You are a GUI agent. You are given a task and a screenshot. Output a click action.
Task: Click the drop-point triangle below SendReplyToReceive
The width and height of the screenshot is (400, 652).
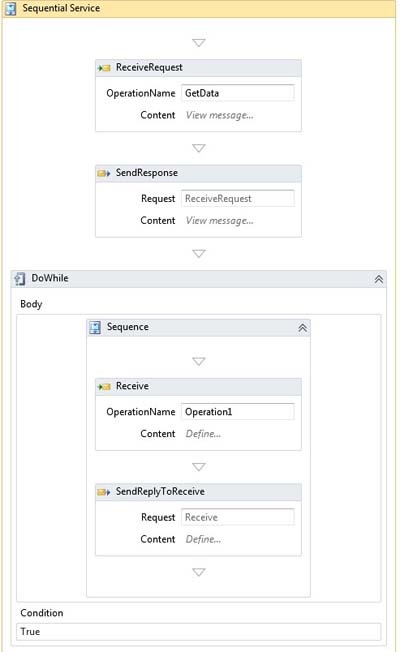(x=199, y=572)
